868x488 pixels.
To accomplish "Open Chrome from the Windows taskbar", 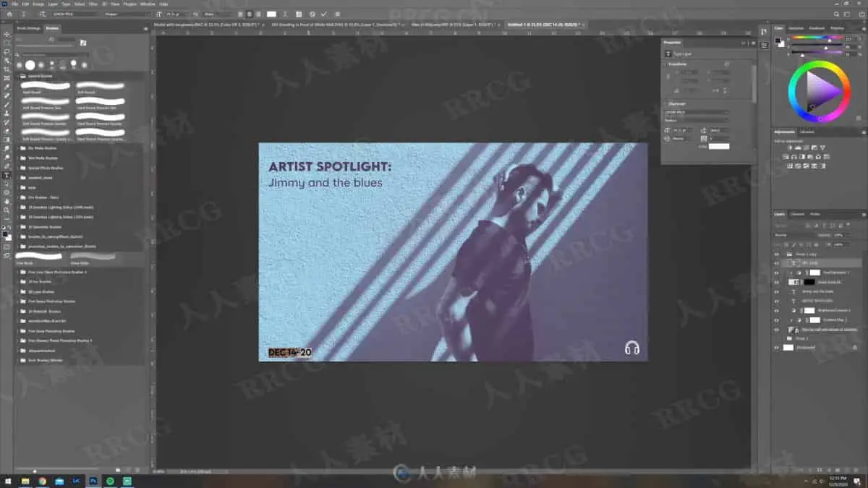I will 43,481.
